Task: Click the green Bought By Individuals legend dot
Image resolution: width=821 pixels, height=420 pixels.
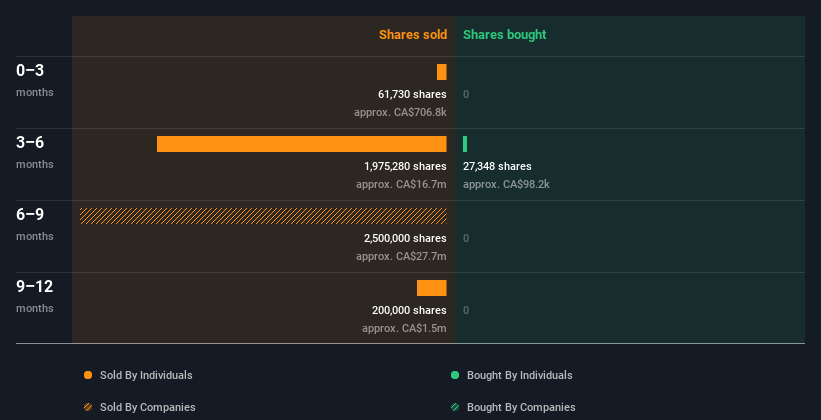Action: 455,375
